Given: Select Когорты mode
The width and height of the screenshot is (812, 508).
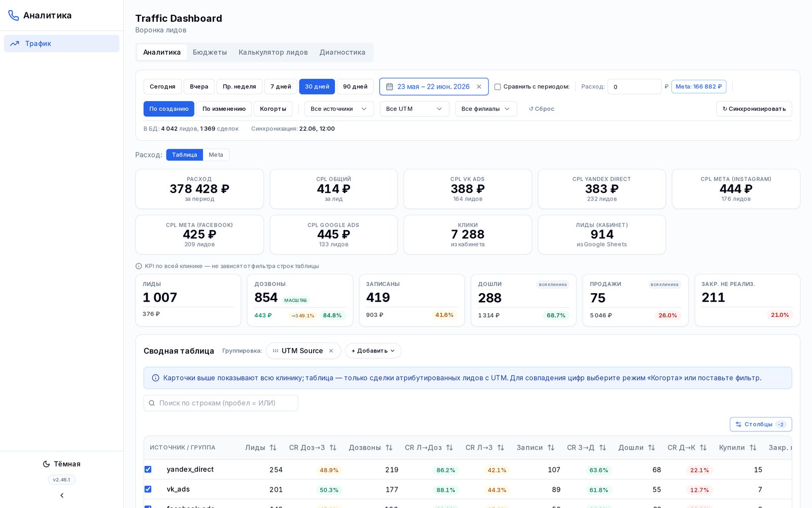Looking at the screenshot, I should coord(273,109).
